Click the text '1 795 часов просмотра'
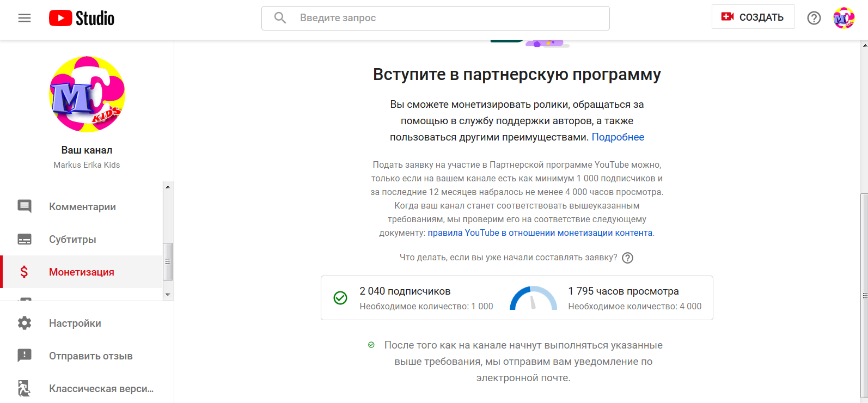The image size is (868, 403). pos(624,291)
